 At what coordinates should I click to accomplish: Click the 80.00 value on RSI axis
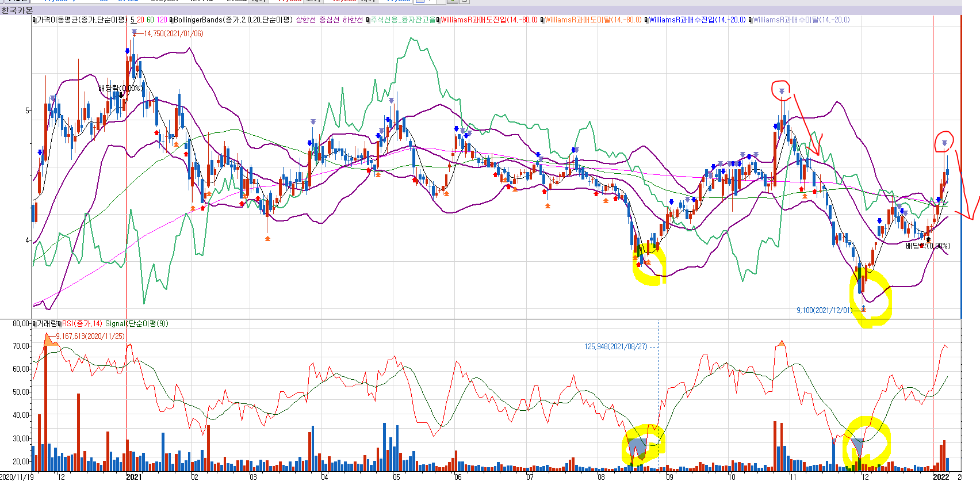tap(21, 324)
